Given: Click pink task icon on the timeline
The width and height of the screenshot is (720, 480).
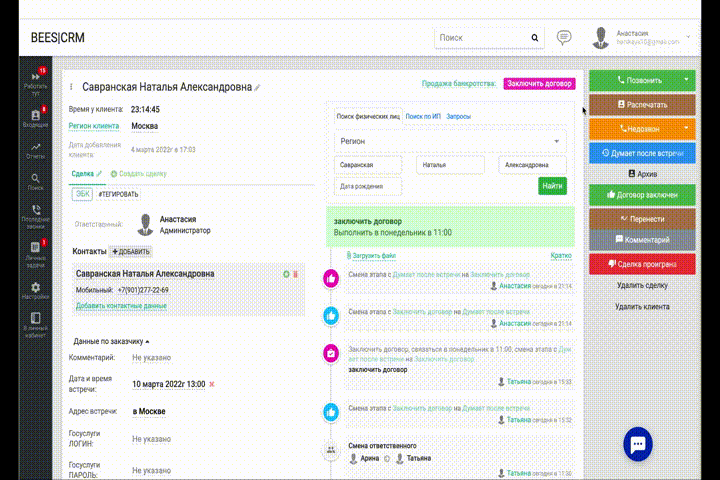Looking at the screenshot, I should click(x=331, y=353).
